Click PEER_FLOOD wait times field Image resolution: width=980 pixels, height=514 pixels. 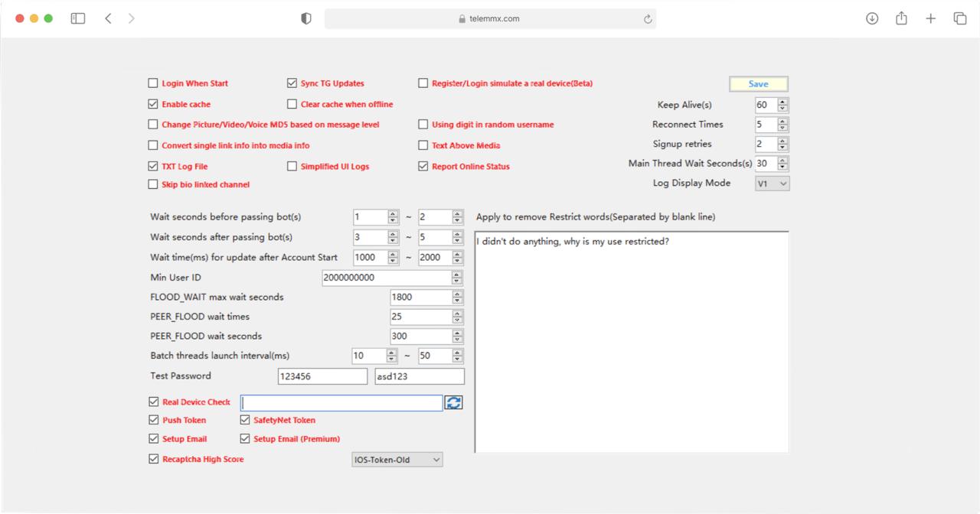point(420,317)
